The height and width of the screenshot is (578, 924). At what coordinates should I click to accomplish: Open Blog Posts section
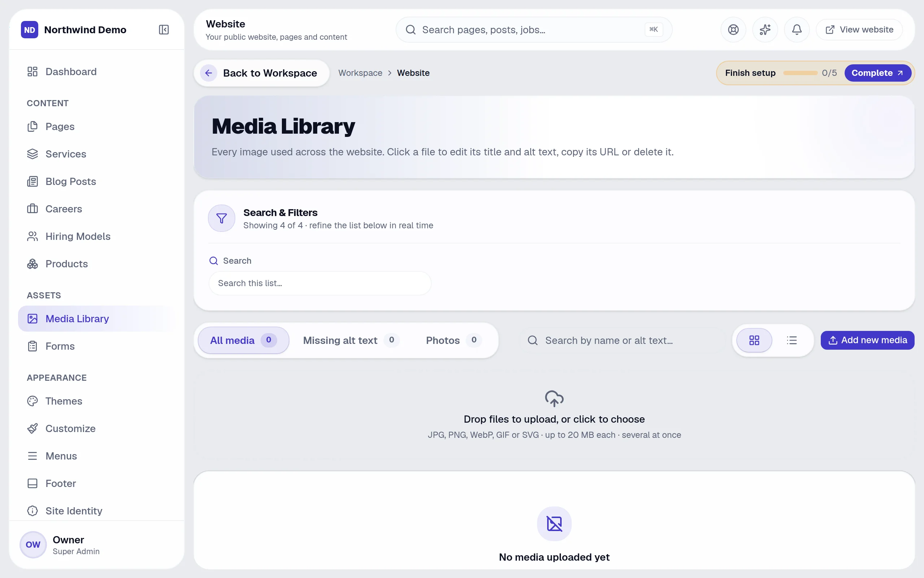pyautogui.click(x=97, y=181)
